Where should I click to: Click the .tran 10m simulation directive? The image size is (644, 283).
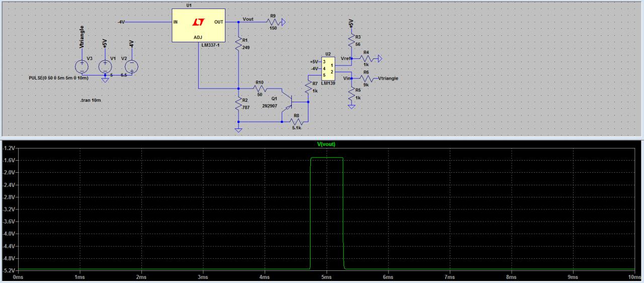91,101
